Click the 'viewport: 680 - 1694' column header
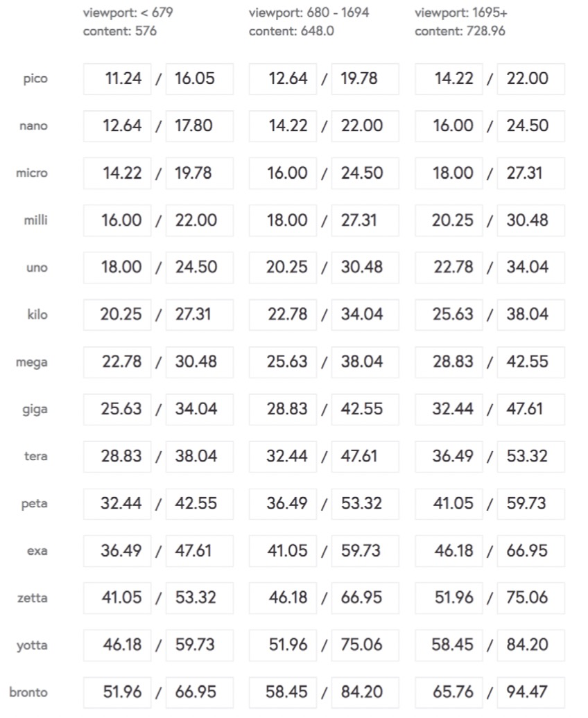The height and width of the screenshot is (718, 588). 309,12
